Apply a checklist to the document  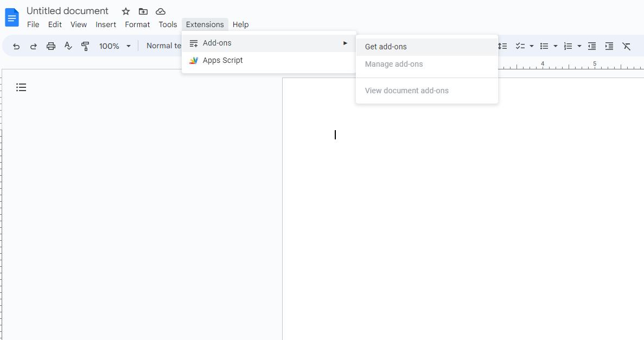[x=521, y=46]
